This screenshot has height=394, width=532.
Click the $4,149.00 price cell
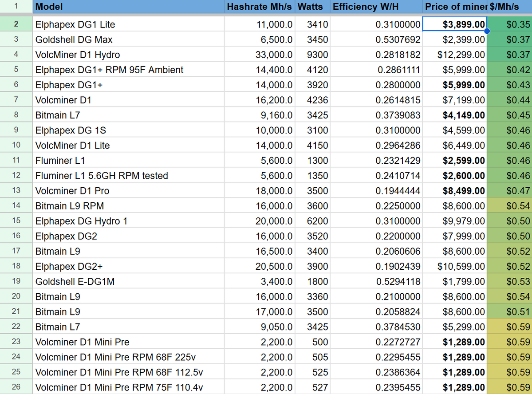[x=455, y=115]
